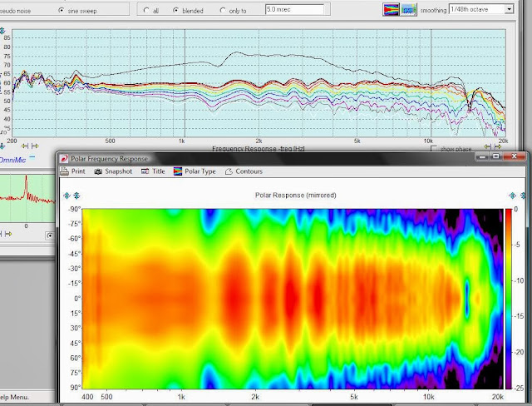
Task: Select the 'only to' radio option
Action: 223,11
